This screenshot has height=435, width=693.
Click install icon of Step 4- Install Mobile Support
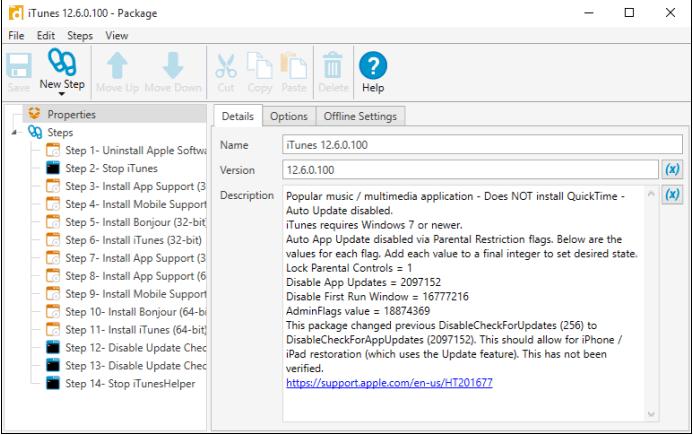[x=53, y=204]
